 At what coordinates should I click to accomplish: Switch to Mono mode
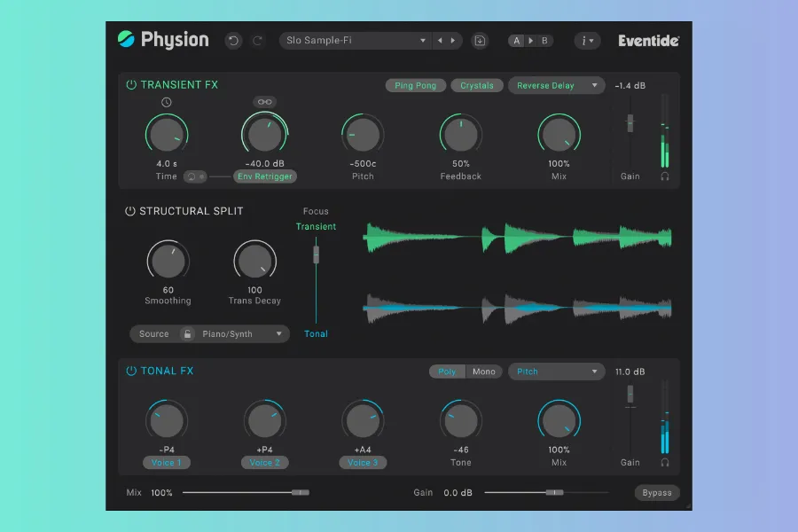[484, 372]
